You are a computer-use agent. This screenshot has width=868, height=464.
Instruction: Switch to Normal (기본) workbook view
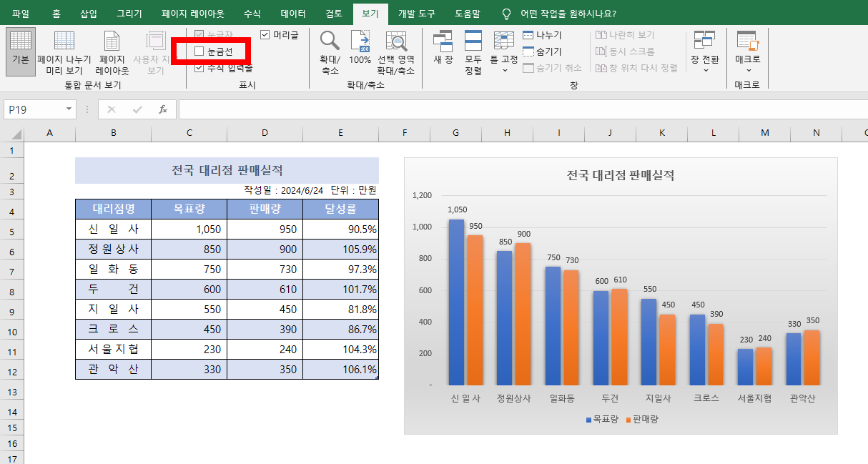pos(21,51)
